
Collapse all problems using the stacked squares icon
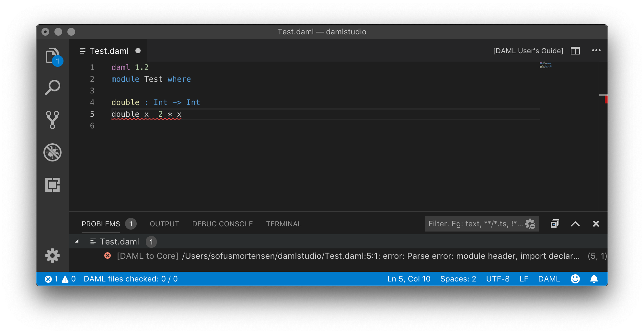555,224
